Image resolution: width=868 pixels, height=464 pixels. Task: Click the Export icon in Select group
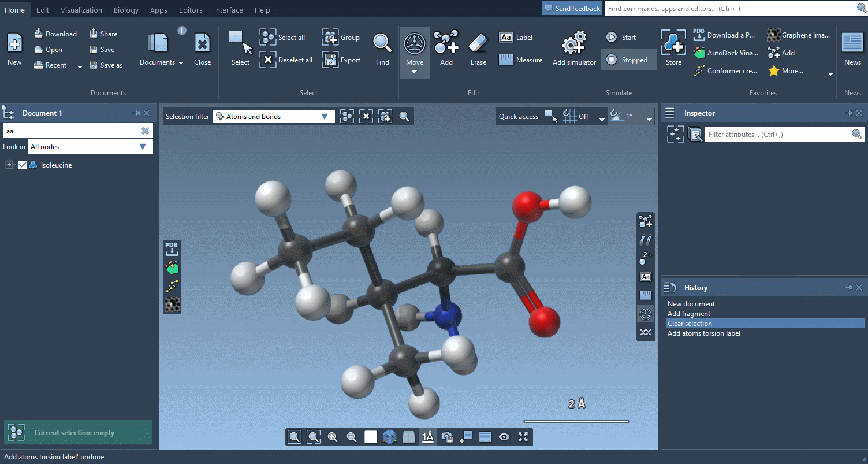point(330,60)
